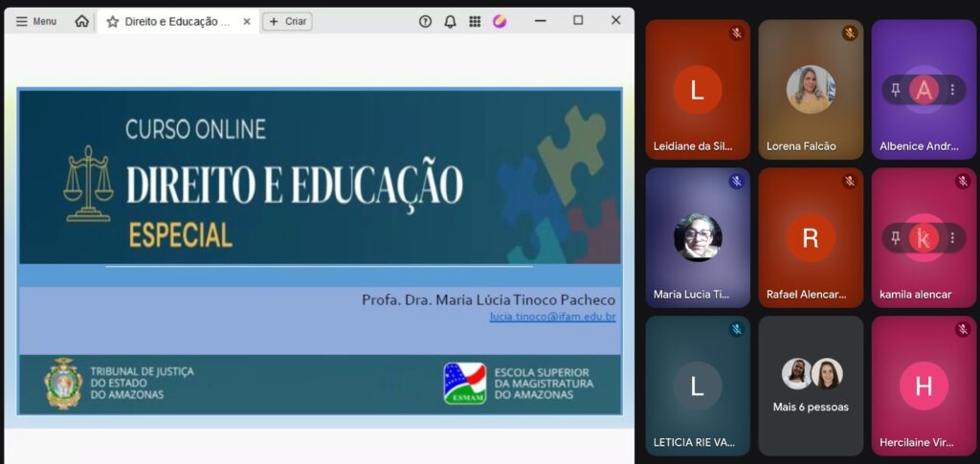Click the muted mic icon on Lorena Falcão
The image size is (980, 464).
point(849,33)
